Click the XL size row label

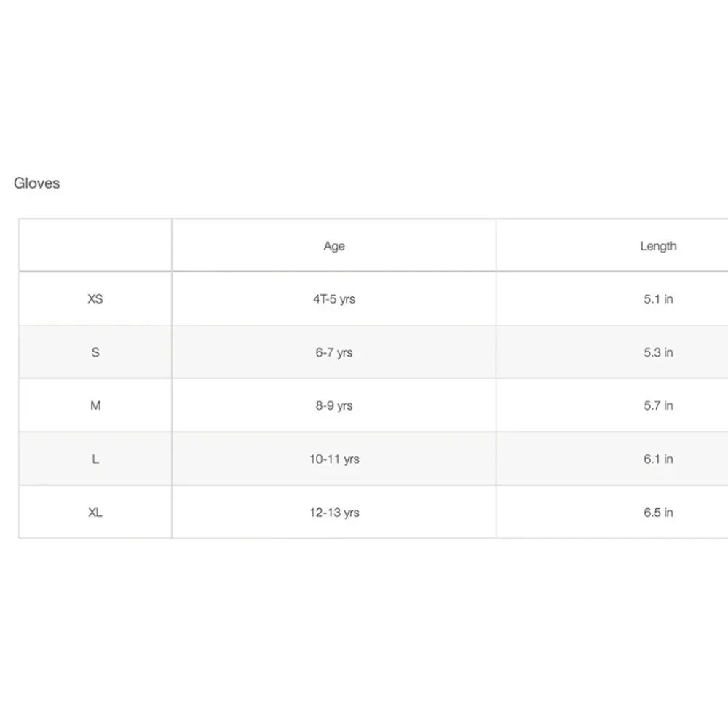pyautogui.click(x=95, y=513)
